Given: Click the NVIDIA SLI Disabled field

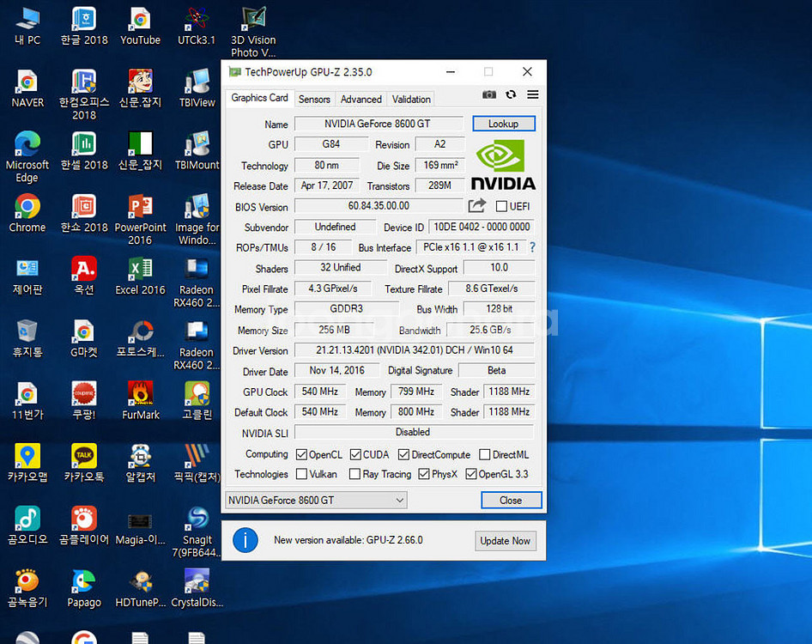Looking at the screenshot, I should click(414, 432).
